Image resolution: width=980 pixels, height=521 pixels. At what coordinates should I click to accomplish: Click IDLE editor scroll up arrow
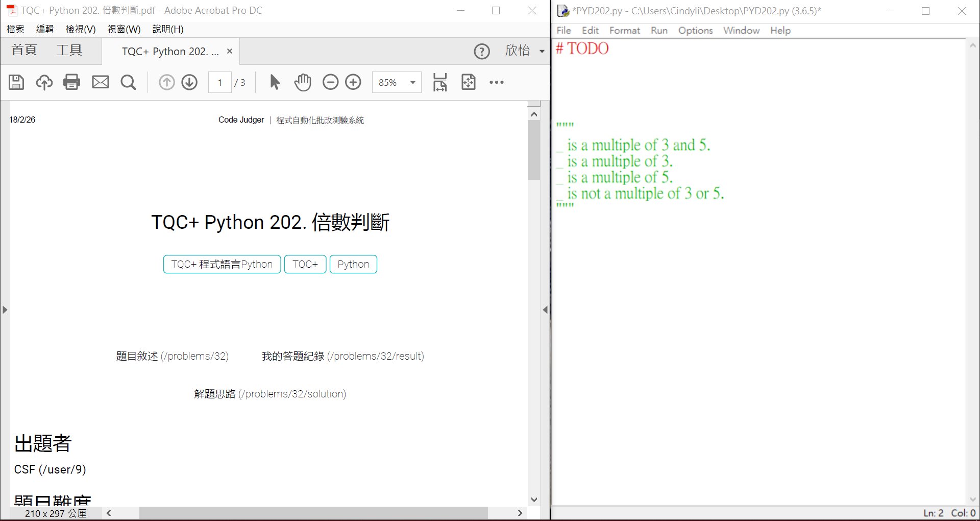pyautogui.click(x=972, y=45)
